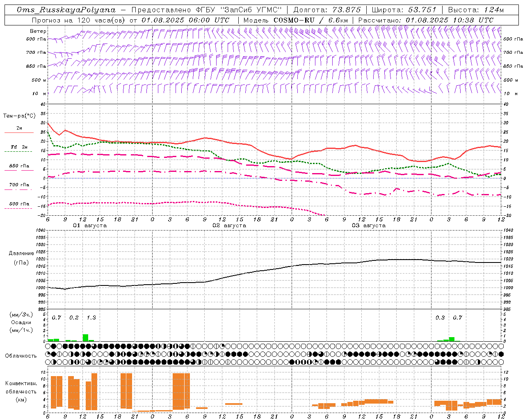The image size is (525, 420).
Task: Click the (мм/1ч.) precipitation label
Action: (x=21, y=330)
